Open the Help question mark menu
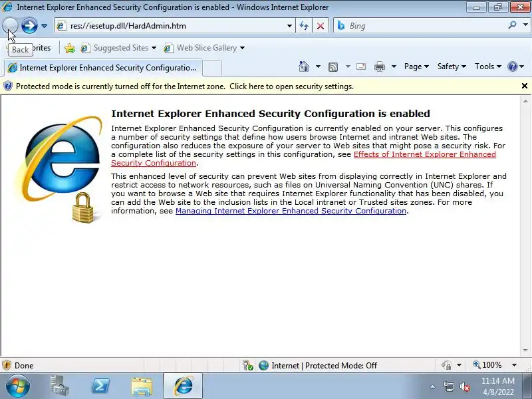Viewport: 532px width, 399px height. click(516, 66)
